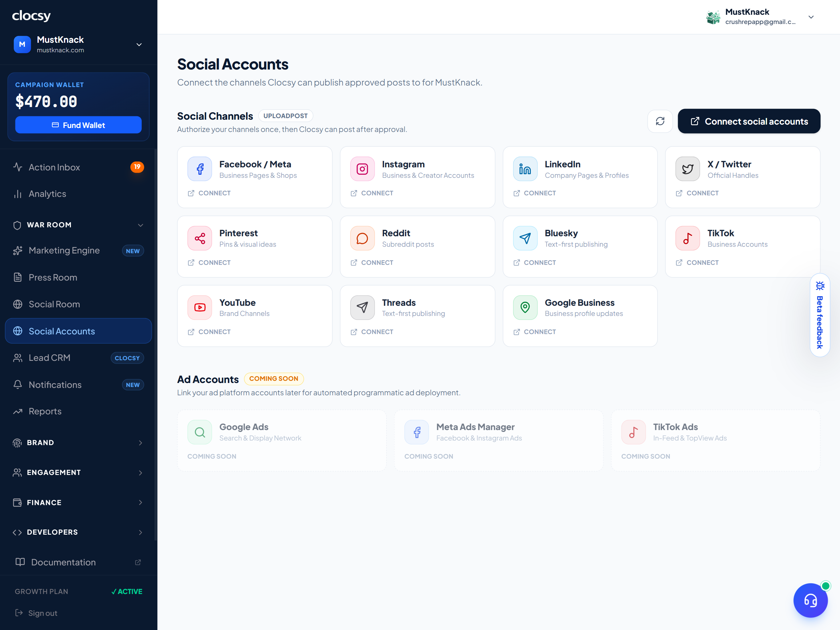
Task: Connect Reddit channel
Action: click(x=372, y=263)
